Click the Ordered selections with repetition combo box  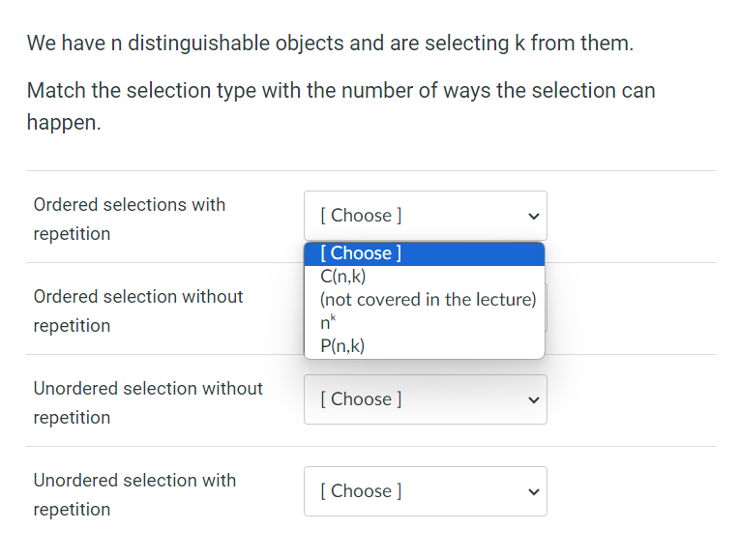[425, 216]
